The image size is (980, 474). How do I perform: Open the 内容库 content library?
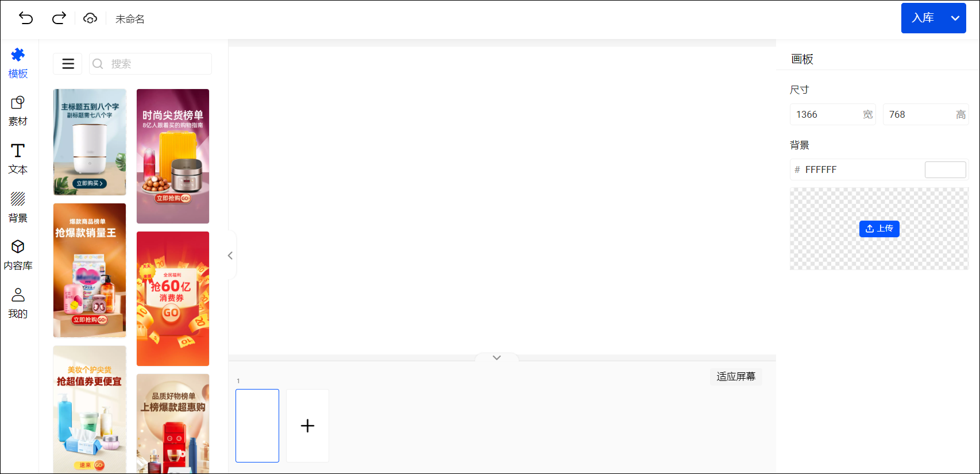(x=18, y=255)
